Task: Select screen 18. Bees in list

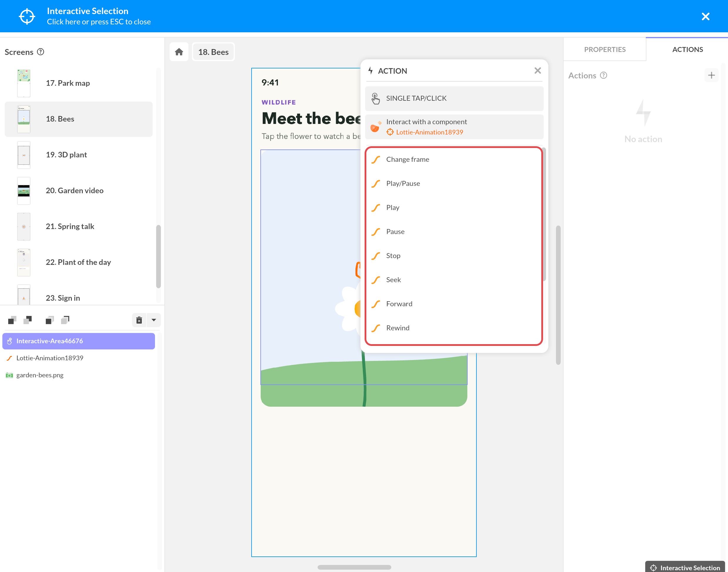Action: tap(79, 119)
